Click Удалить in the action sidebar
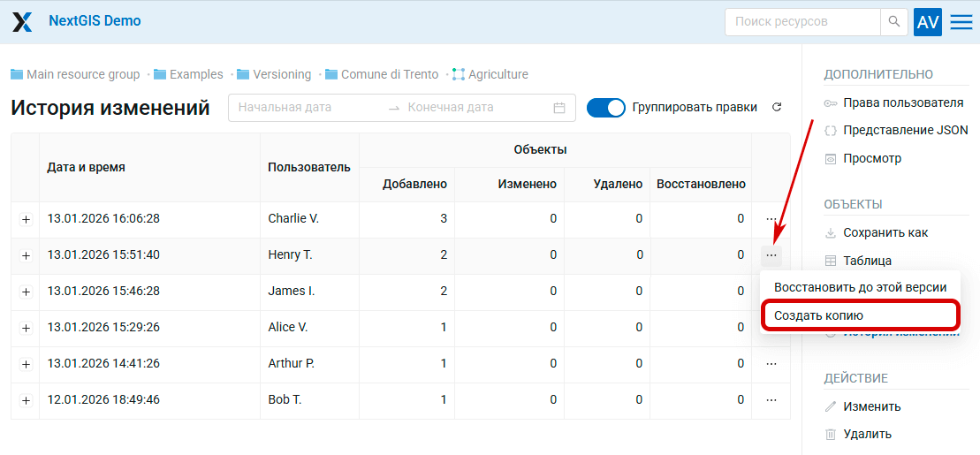Viewport: 980px width, 455px height. click(x=867, y=434)
